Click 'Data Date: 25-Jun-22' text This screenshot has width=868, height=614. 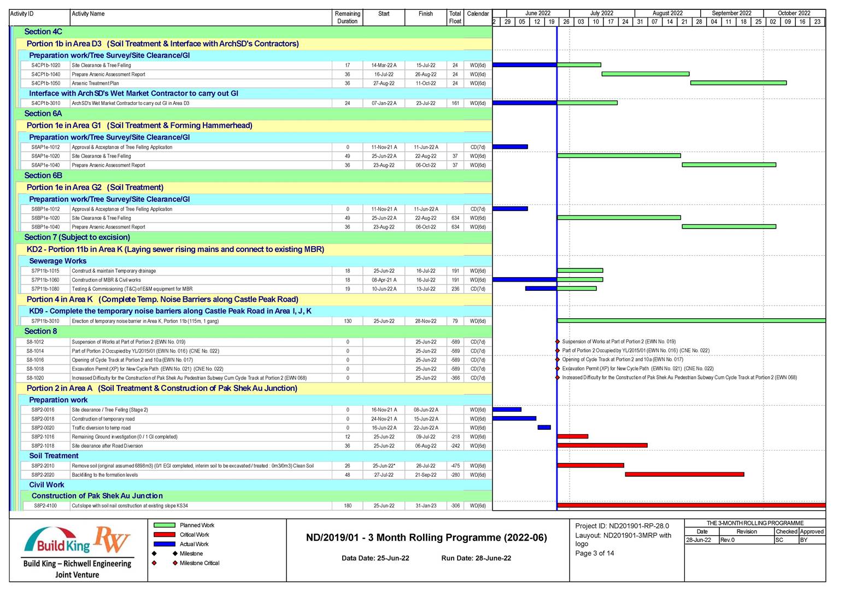coord(376,558)
